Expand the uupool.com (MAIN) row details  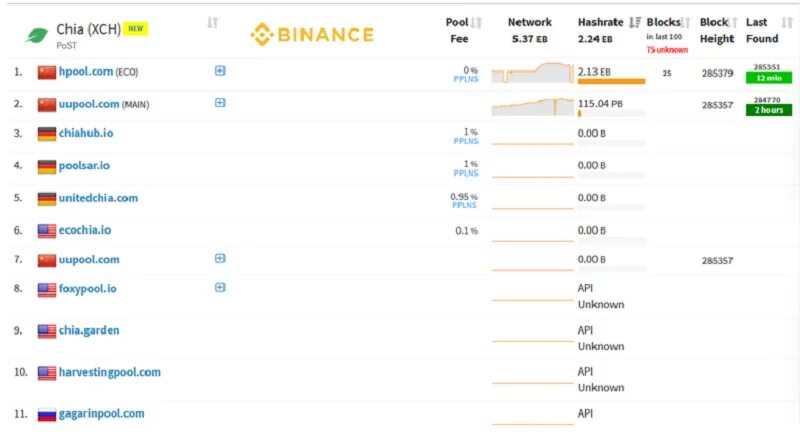[x=220, y=102]
